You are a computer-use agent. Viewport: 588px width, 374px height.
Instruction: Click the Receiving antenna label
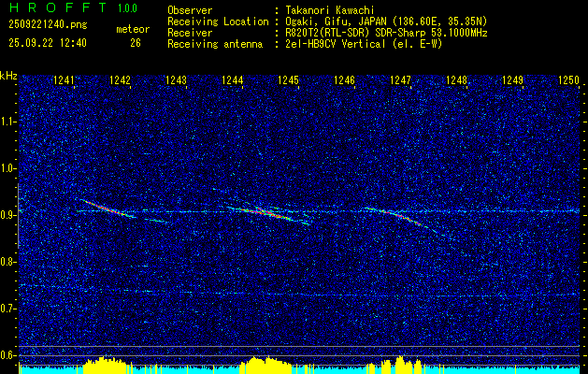coord(215,44)
